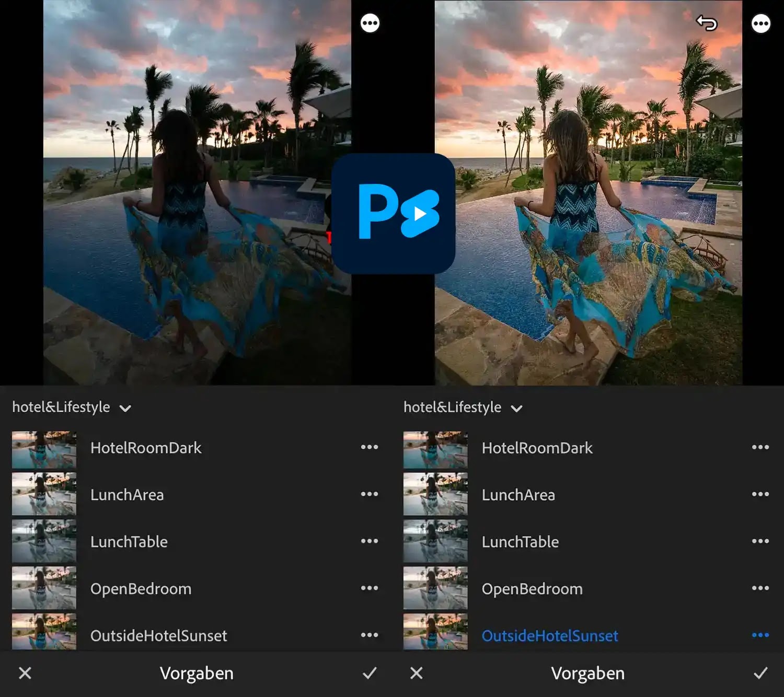Open options for LunchArea in right panel
This screenshot has width=784, height=697.
760,494
